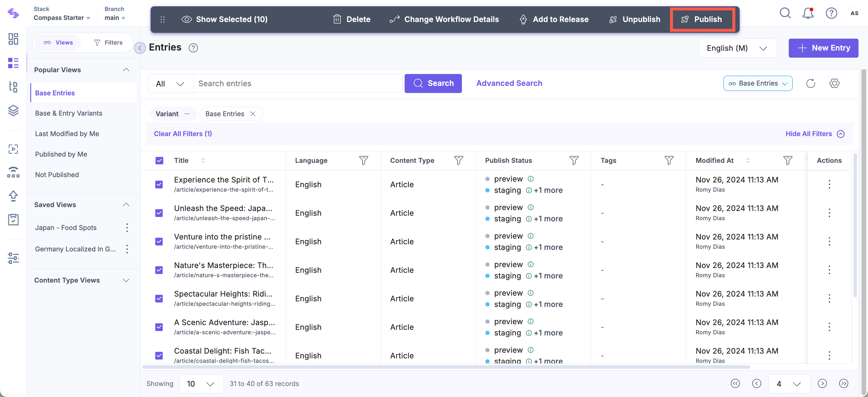Click the Delete trash icon in bulk toolbar
868x397 pixels.
pos(337,19)
